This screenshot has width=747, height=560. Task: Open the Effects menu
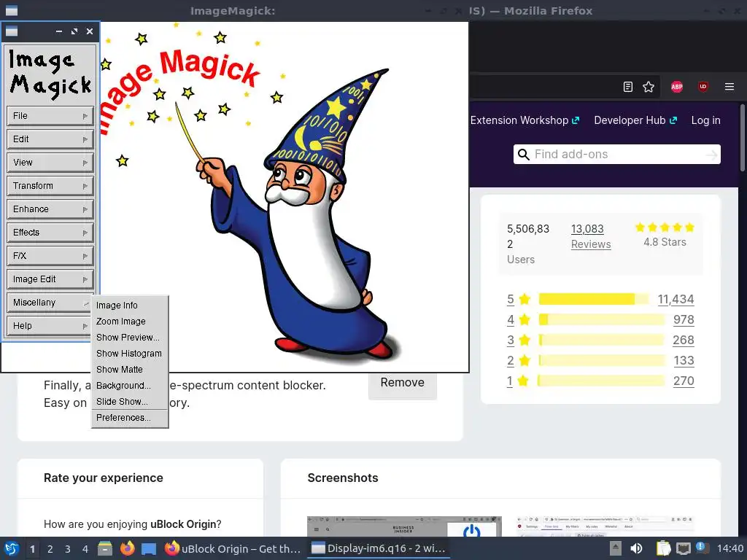coord(50,233)
